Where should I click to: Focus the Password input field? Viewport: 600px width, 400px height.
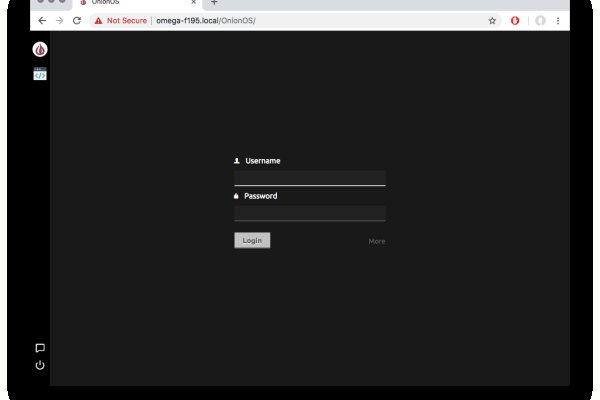click(x=309, y=212)
